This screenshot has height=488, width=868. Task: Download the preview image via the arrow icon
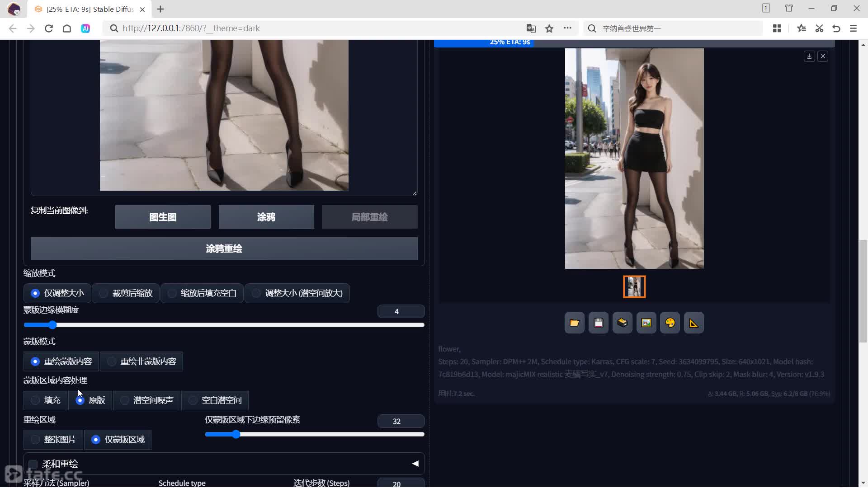click(x=809, y=56)
